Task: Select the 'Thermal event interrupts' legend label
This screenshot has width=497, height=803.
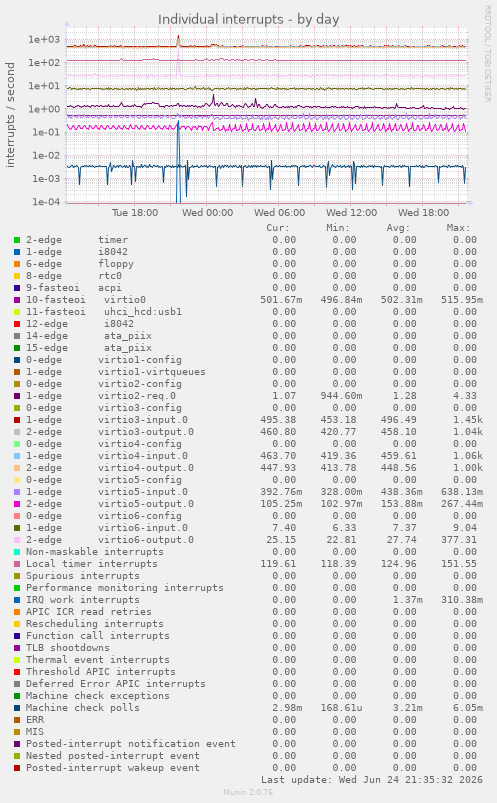Action: [x=98, y=660]
